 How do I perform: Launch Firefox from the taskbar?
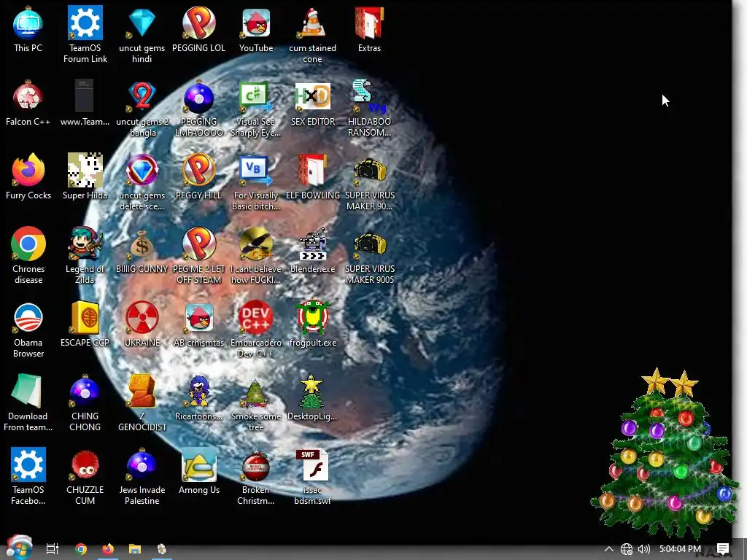(x=108, y=549)
